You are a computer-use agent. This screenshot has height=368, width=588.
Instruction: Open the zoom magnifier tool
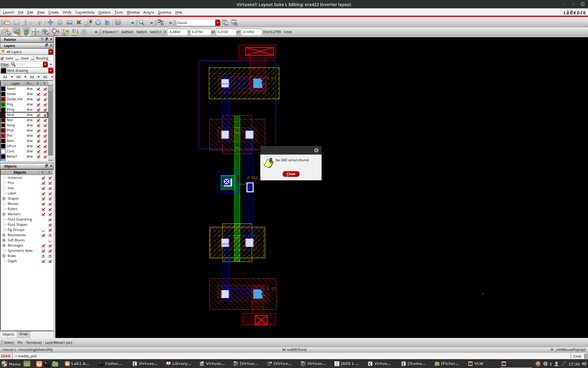[x=141, y=22]
